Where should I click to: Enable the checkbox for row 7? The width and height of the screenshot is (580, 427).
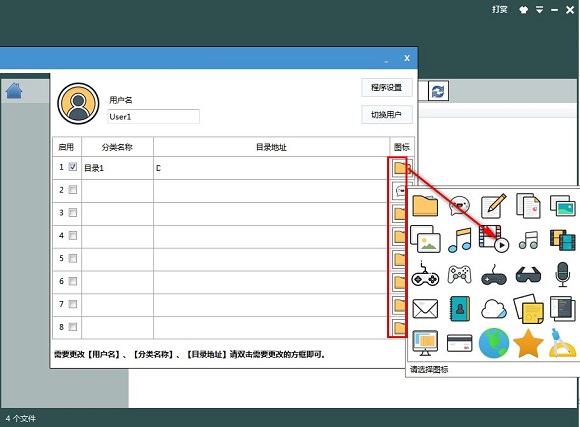click(73, 304)
